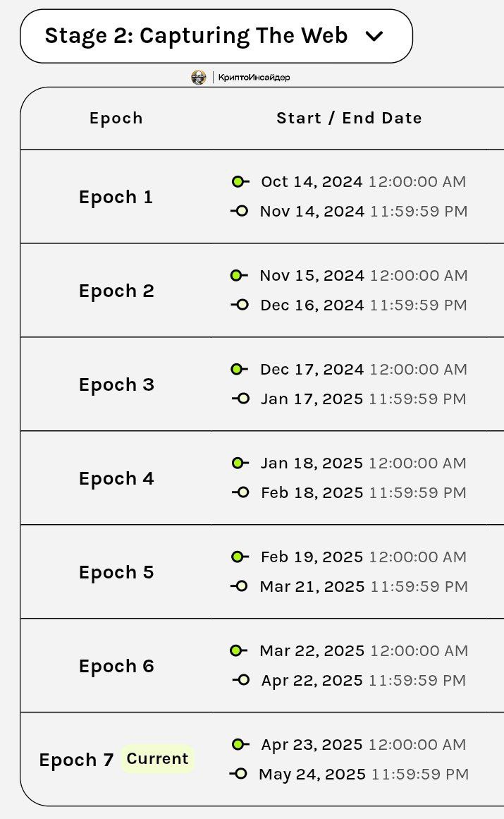Click Epoch 6 start marker for Mar 22
The width and height of the screenshot is (504, 819).
(x=238, y=650)
